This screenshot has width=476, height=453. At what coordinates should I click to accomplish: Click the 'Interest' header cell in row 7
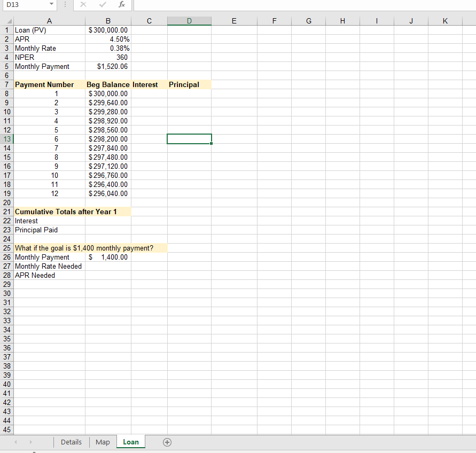tap(149, 85)
